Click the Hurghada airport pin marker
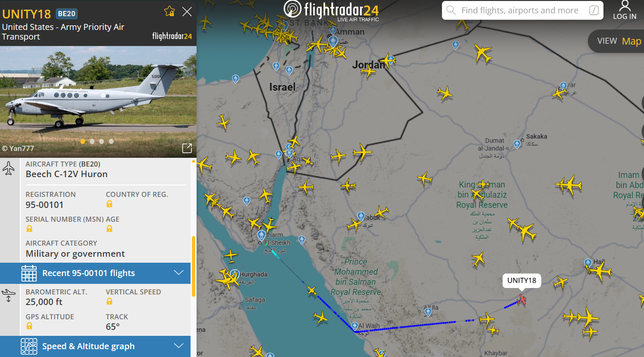644x357 pixels. point(235,274)
